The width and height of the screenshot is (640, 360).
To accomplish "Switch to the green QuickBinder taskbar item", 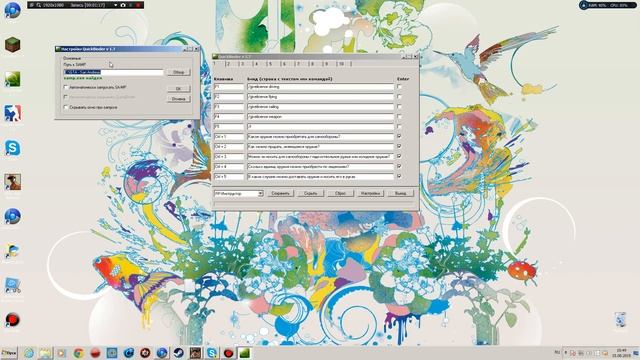I will pyautogui.click(x=244, y=353).
